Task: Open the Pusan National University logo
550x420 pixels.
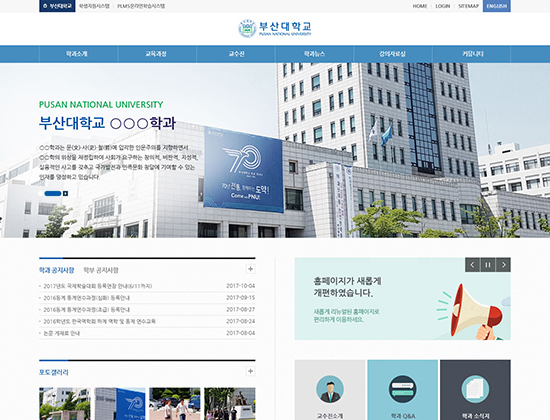Action: coord(275,28)
